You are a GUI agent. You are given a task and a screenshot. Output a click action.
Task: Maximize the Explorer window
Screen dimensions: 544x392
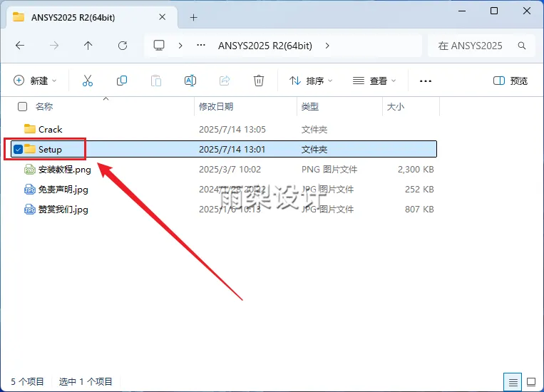pos(494,11)
